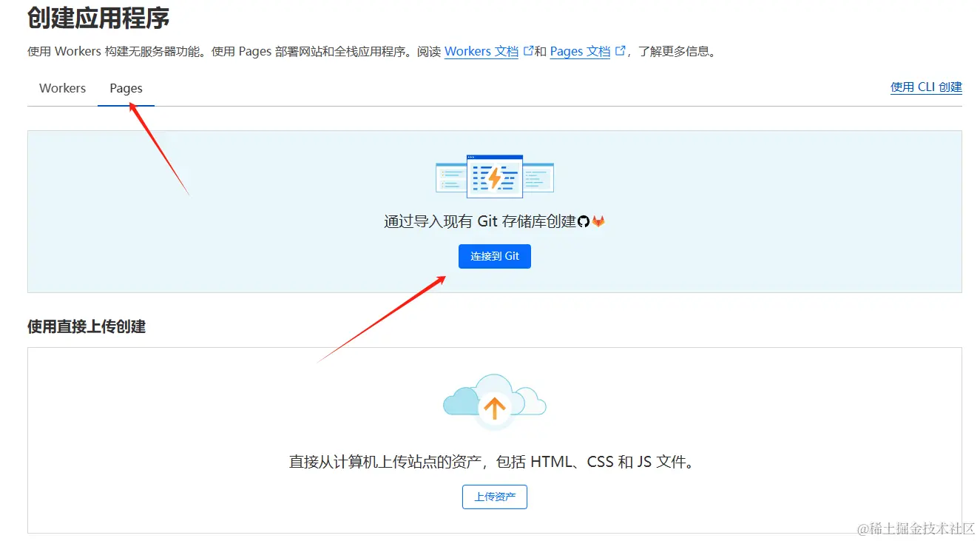Image resolution: width=980 pixels, height=541 pixels.
Task: Click external-link icon beside Workers 文档
Action: coord(528,50)
